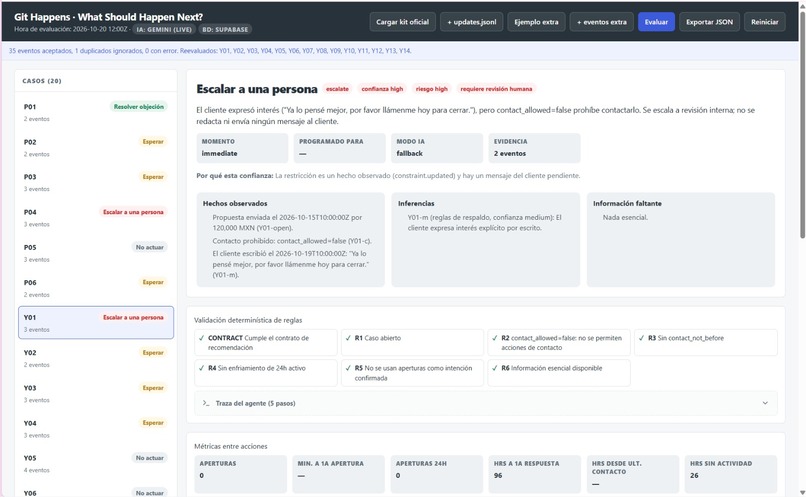Click the PROGRAMADO PARA card

(340, 148)
